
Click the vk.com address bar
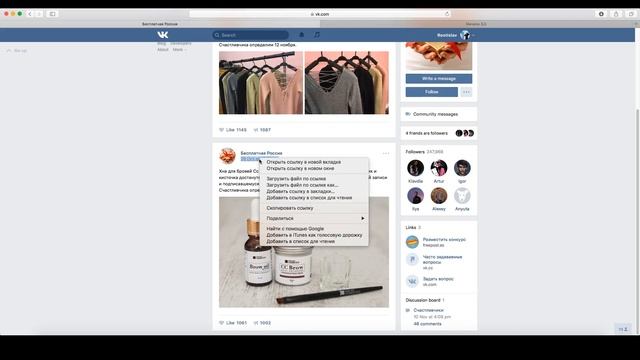tap(320, 14)
